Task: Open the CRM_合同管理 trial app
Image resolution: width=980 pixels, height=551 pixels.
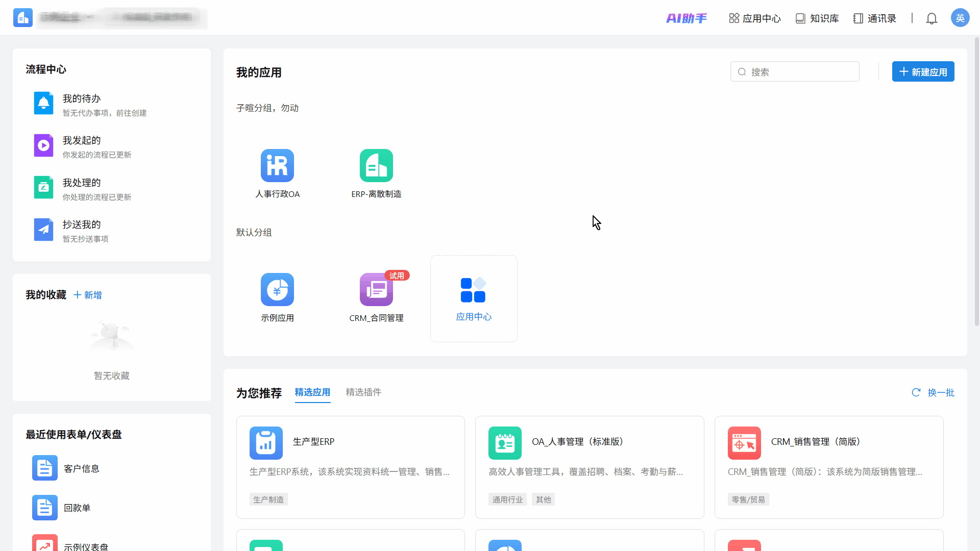Action: click(376, 289)
